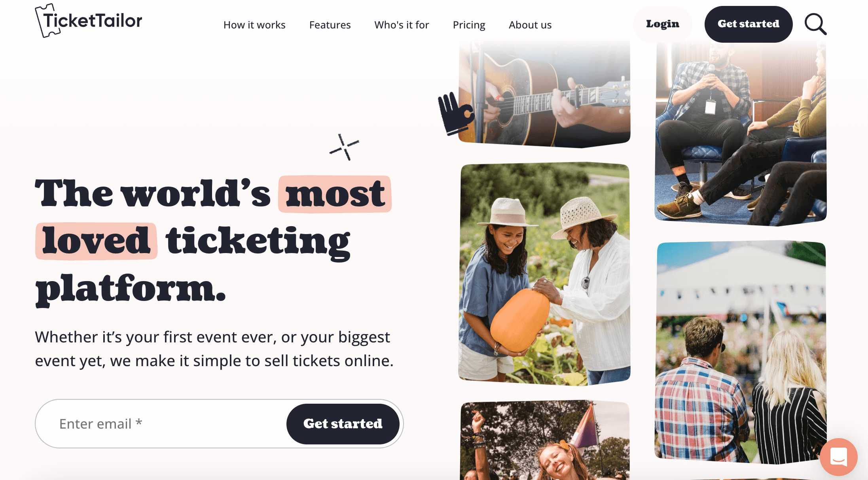Screen dimensions: 868x480
Task: Open the Features menu item
Action: click(330, 24)
